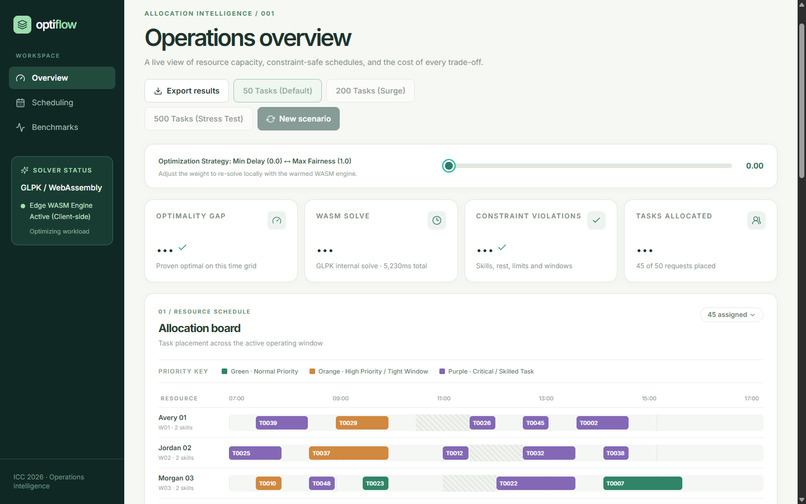Click the 11:00 timeline label
806x504 pixels.
coord(444,399)
